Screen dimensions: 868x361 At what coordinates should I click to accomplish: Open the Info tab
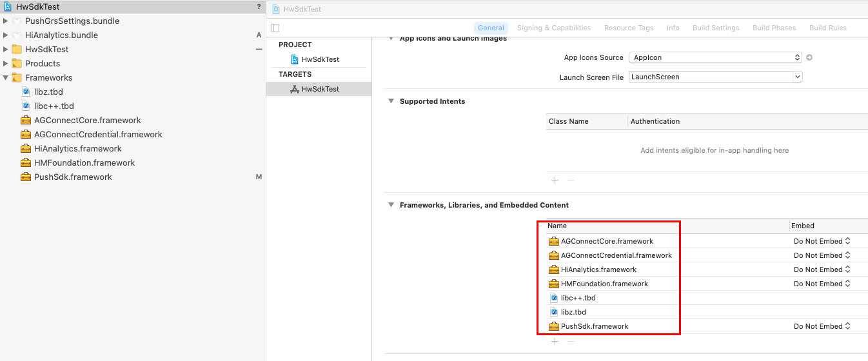point(673,28)
